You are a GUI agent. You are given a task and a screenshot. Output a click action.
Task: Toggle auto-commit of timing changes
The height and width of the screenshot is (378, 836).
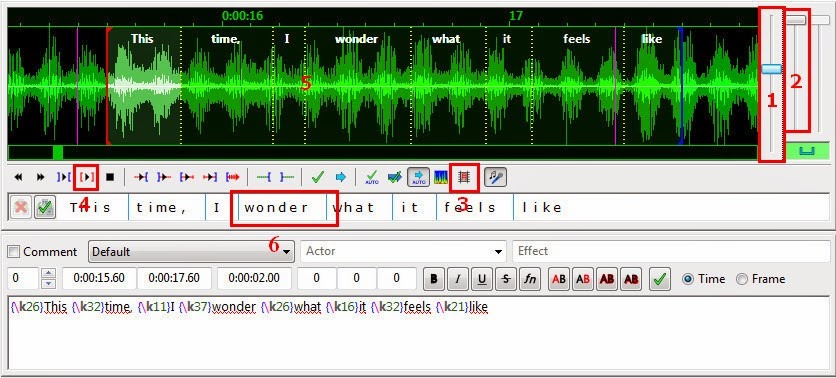tap(372, 177)
